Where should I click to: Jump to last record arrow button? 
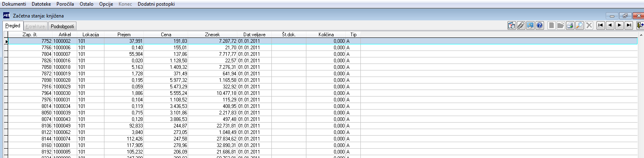tap(629, 26)
